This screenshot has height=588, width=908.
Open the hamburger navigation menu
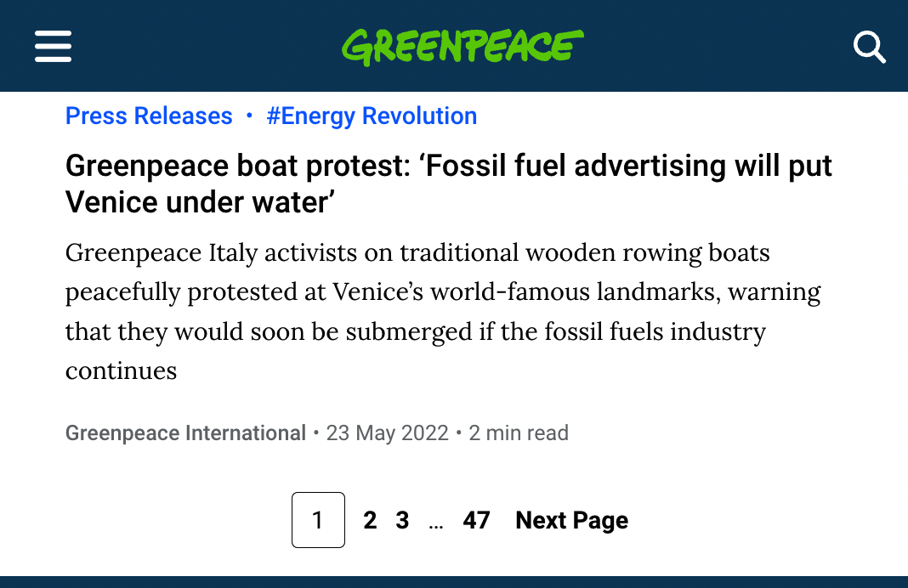tap(53, 46)
